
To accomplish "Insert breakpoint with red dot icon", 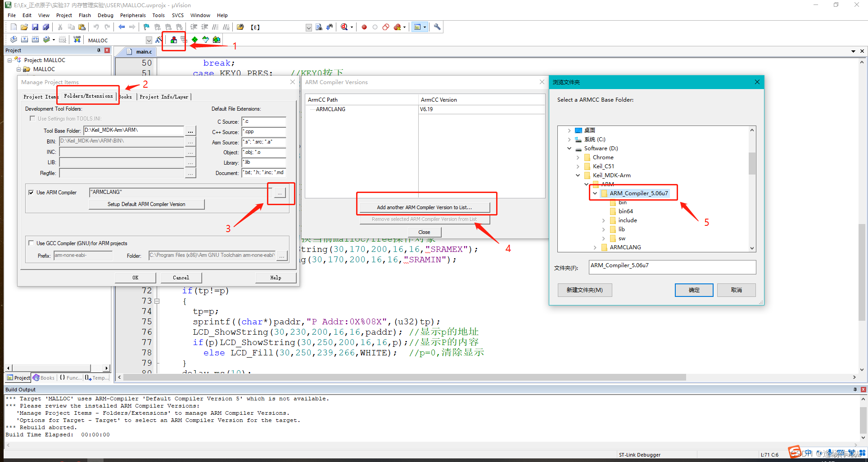I will pos(364,27).
